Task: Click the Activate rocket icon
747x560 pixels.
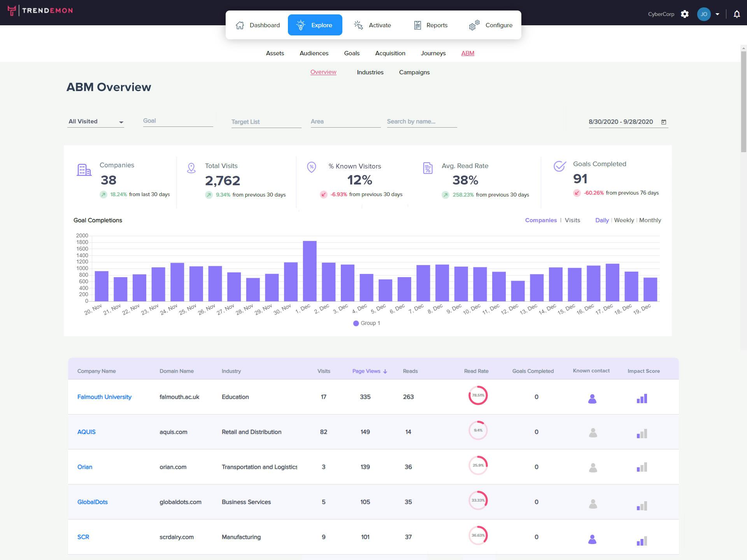Action: pos(358,25)
